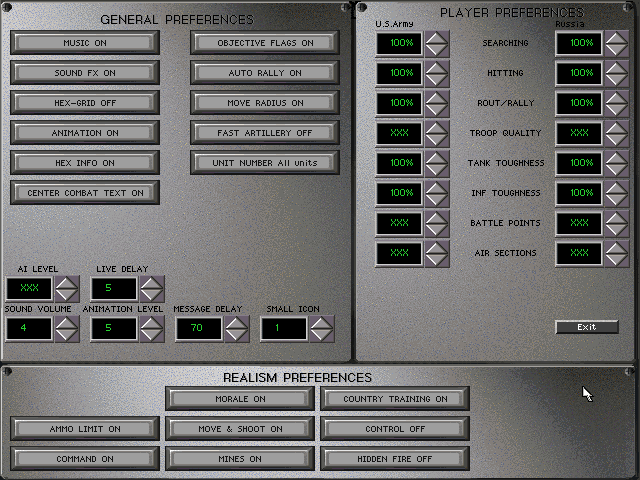
Task: Toggle AMMO LIMIT ON option
Action: (85, 429)
